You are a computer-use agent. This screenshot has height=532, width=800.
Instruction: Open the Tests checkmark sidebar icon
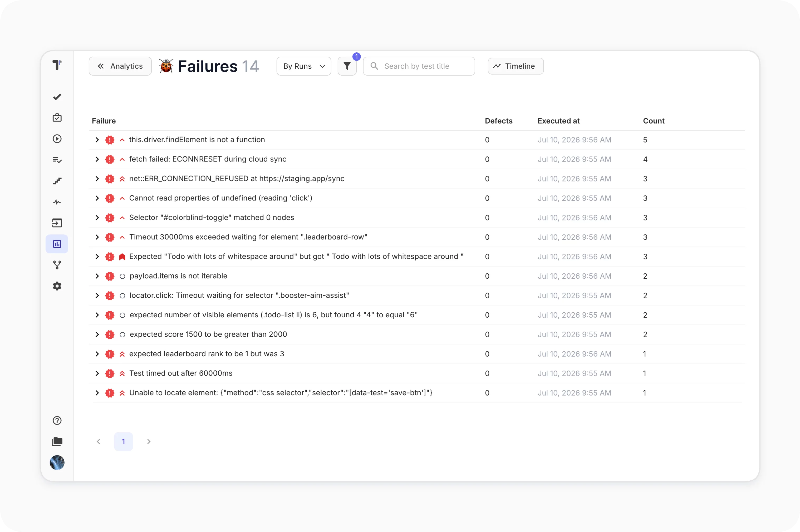[x=57, y=97]
